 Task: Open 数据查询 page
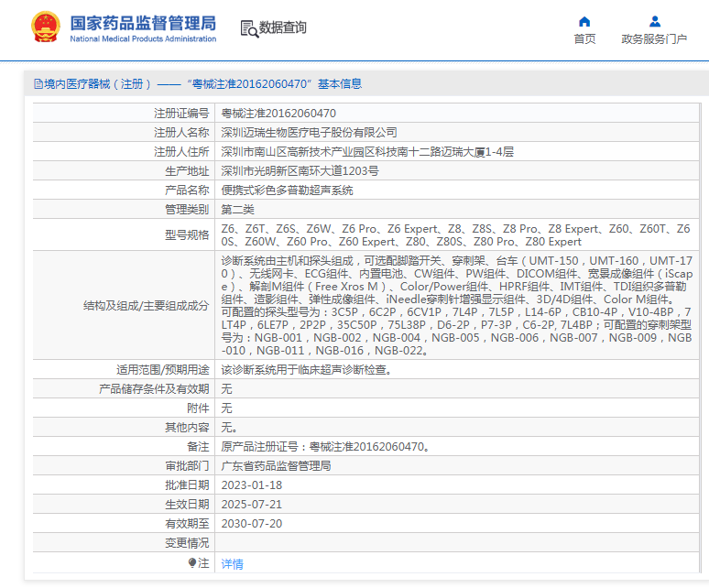[283, 28]
